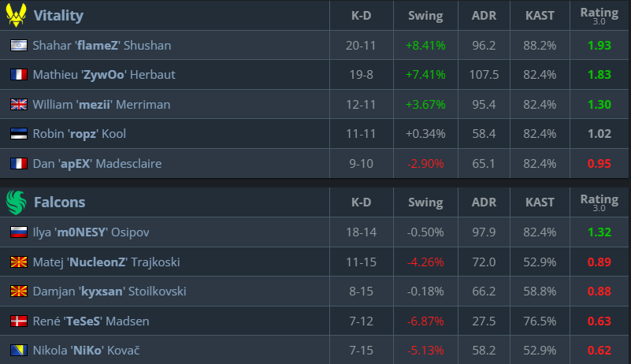This screenshot has width=631, height=364.
Task: Click the Russia flag beside m0NESY
Action: tap(18, 232)
